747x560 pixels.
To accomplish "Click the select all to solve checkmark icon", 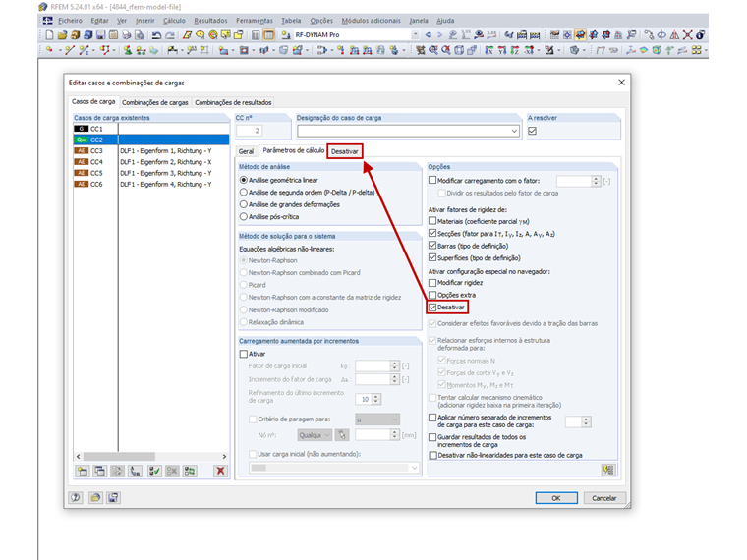I will tap(154, 471).
